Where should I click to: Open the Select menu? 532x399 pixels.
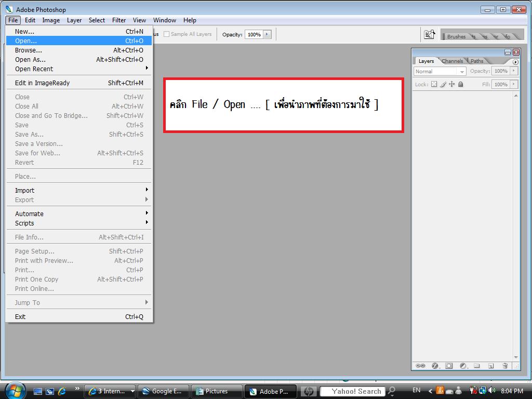(97, 20)
